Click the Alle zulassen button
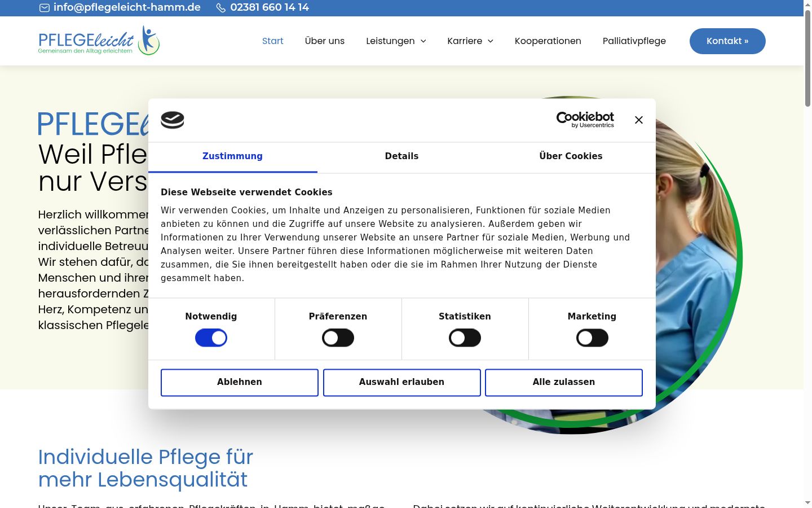812x508 pixels. tap(564, 383)
